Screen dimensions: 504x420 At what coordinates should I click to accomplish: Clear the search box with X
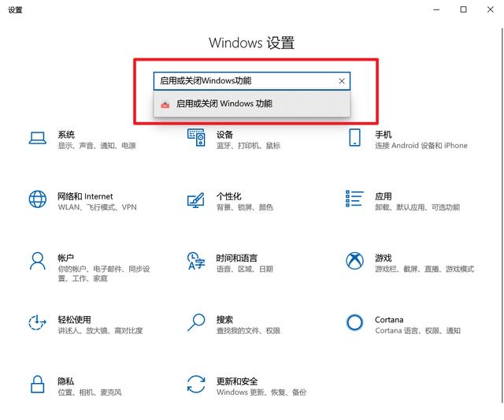[342, 81]
